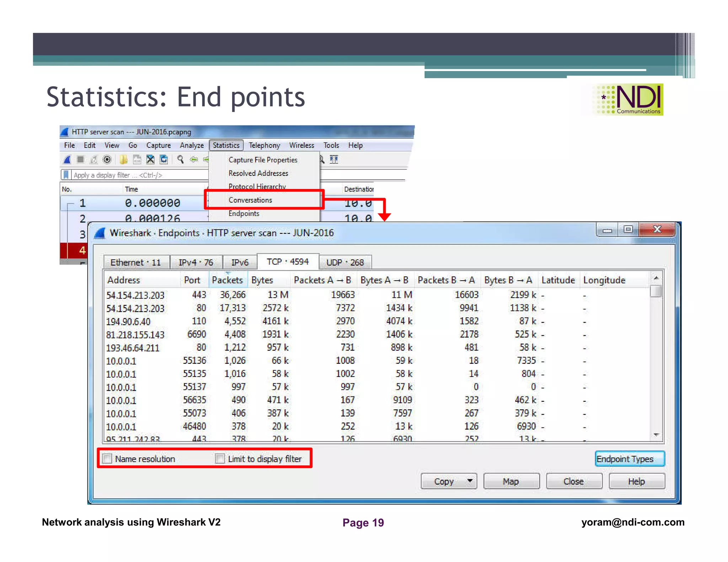
Task: Go back with green left arrow icon
Action: (194, 160)
